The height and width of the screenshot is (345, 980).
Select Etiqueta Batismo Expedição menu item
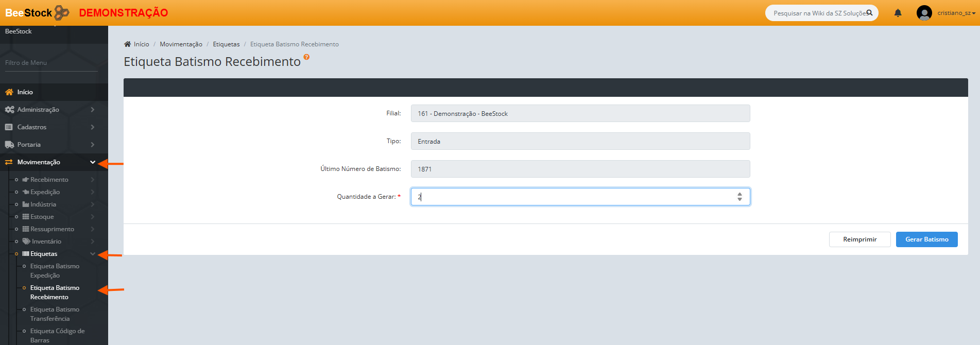pyautogui.click(x=55, y=271)
